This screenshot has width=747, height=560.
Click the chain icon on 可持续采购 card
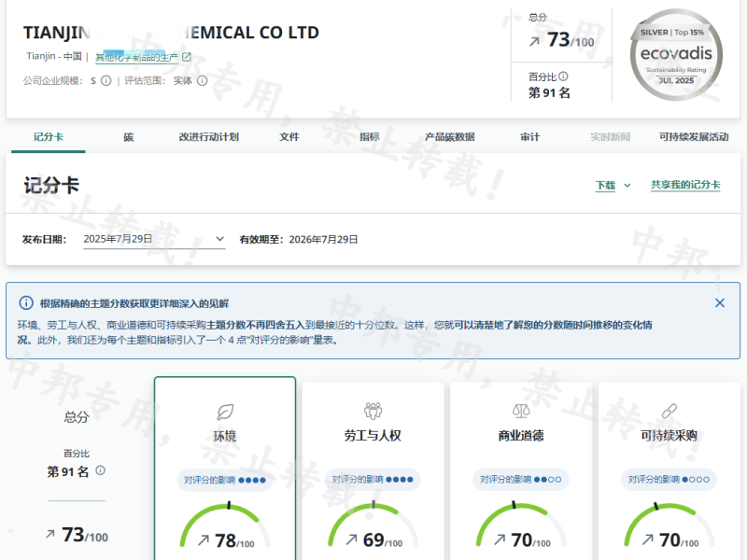click(669, 411)
